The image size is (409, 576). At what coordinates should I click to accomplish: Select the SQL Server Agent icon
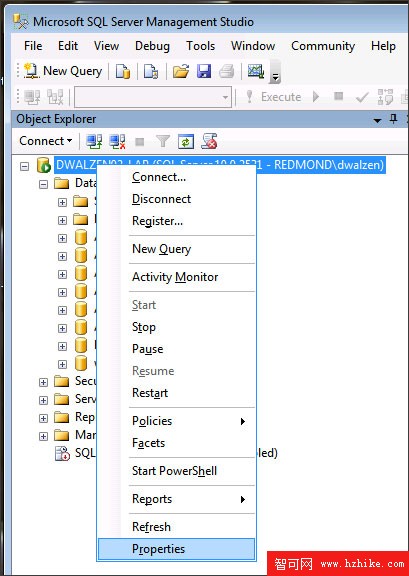pyautogui.click(x=62, y=453)
